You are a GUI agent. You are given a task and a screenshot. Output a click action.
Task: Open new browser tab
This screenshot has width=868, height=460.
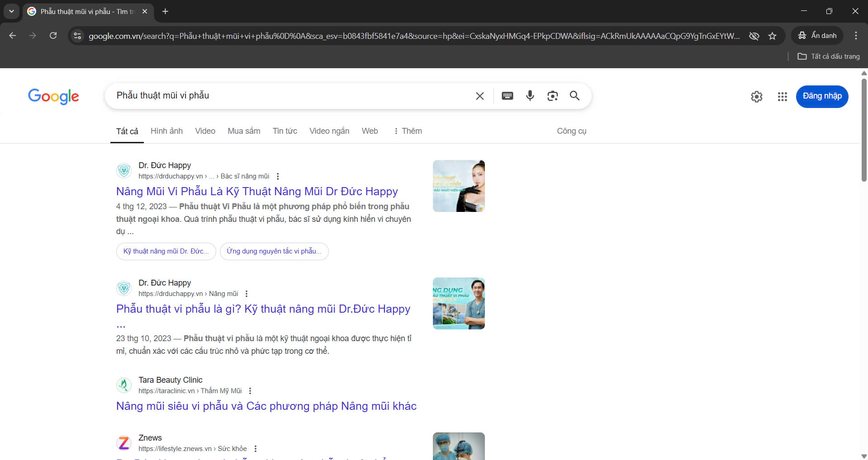(x=166, y=11)
